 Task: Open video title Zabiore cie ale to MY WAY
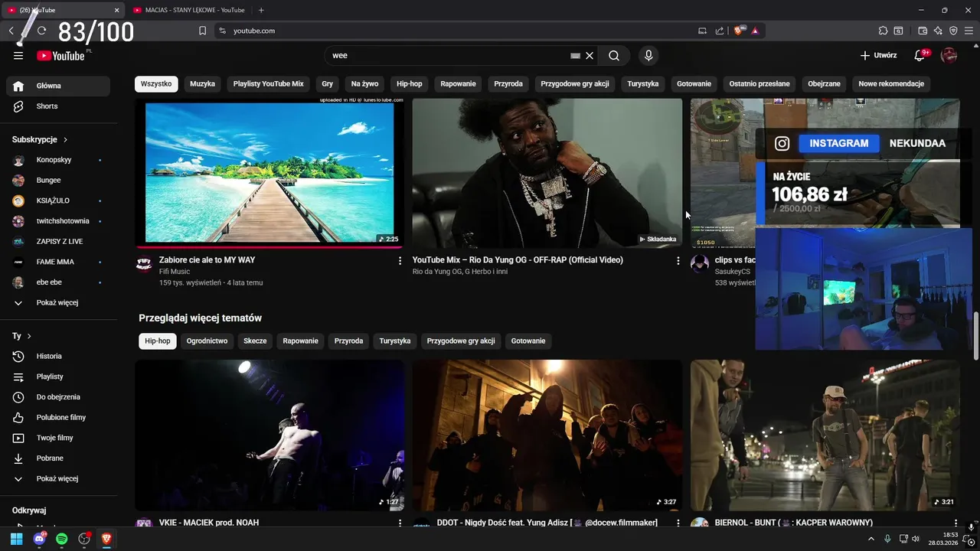tap(207, 260)
